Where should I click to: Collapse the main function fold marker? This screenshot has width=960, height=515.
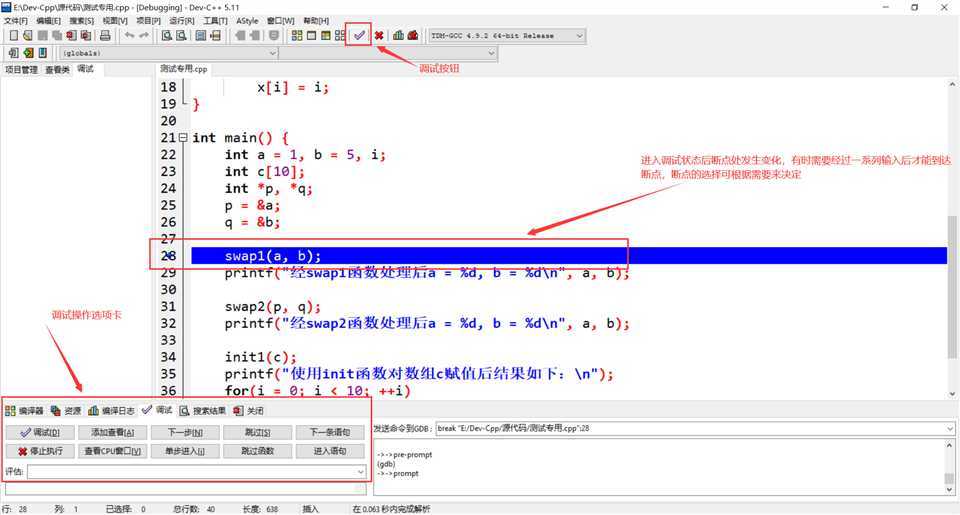(183, 138)
